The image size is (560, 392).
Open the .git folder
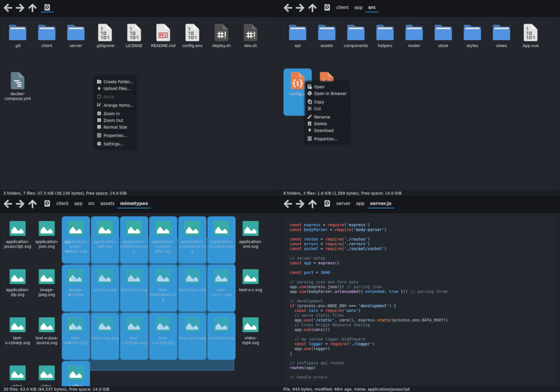pos(17,34)
